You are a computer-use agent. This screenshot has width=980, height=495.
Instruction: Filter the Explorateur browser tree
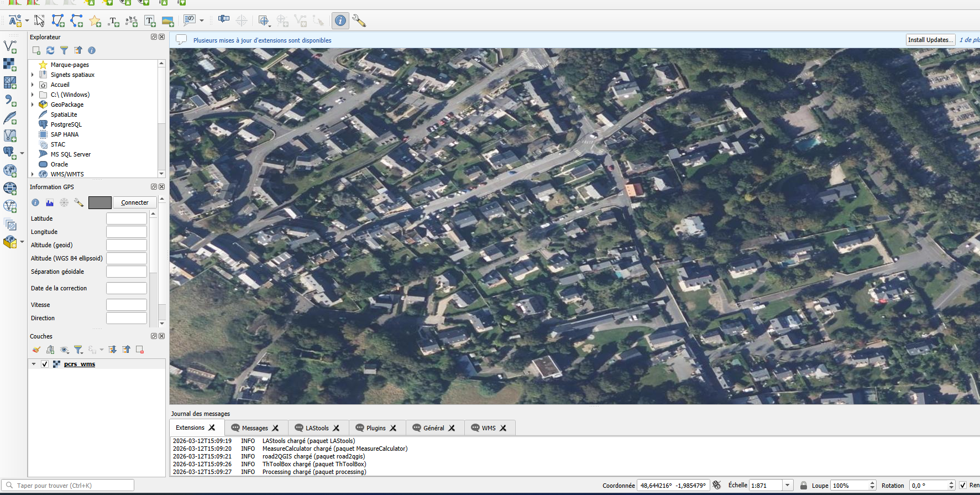click(x=64, y=50)
